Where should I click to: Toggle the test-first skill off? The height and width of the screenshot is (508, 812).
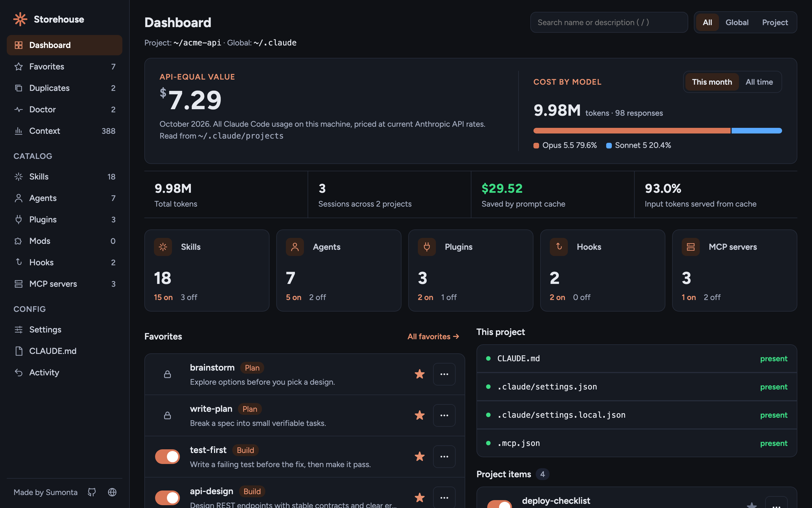click(167, 457)
